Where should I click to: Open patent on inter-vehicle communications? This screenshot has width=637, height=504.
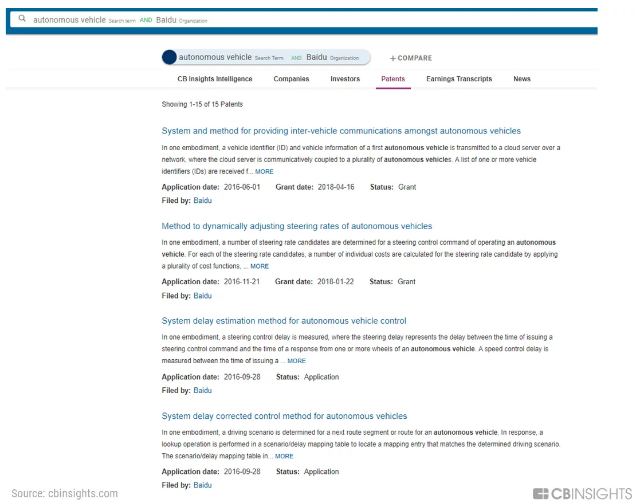click(x=341, y=131)
